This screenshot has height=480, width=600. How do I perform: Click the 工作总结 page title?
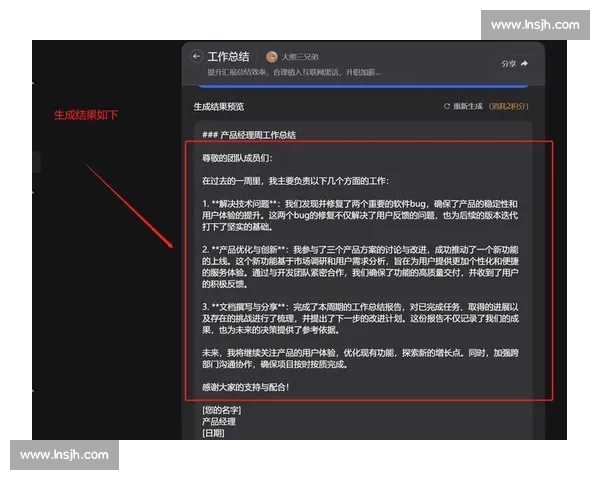[228, 57]
